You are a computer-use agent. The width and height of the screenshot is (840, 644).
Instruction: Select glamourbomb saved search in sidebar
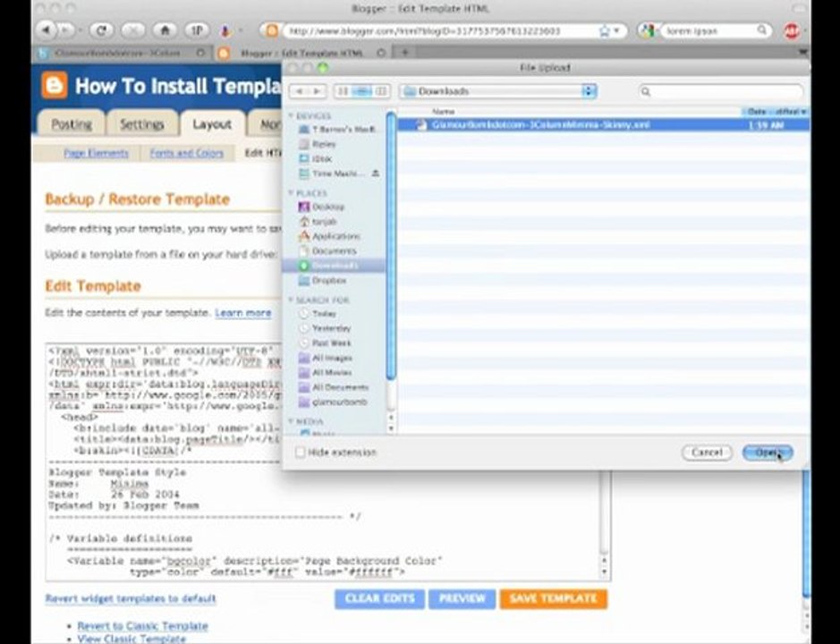click(333, 402)
